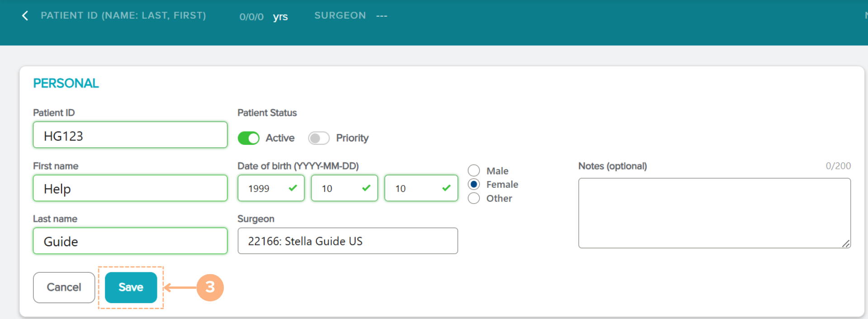The height and width of the screenshot is (319, 868).
Task: Select the Female radio button
Action: [x=474, y=184]
